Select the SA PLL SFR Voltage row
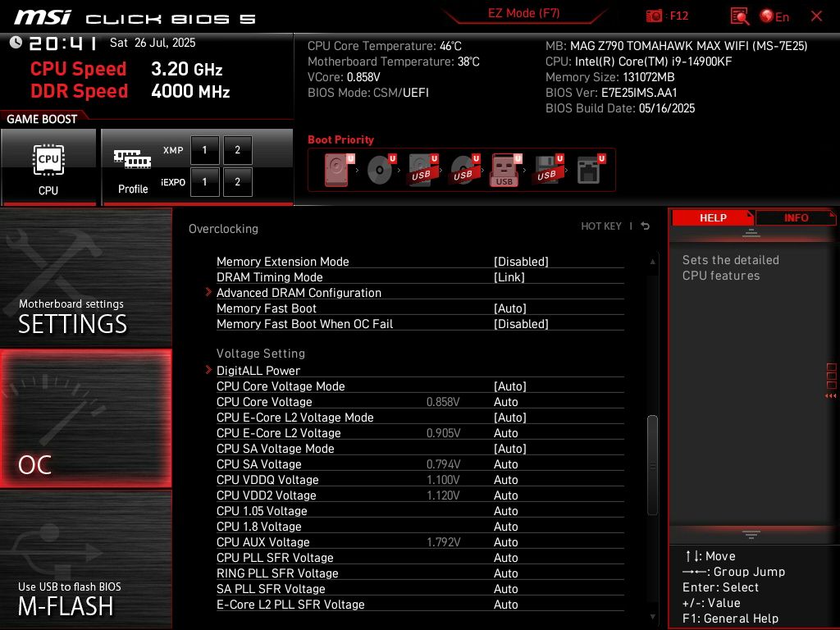Image resolution: width=840 pixels, height=630 pixels. (420, 588)
